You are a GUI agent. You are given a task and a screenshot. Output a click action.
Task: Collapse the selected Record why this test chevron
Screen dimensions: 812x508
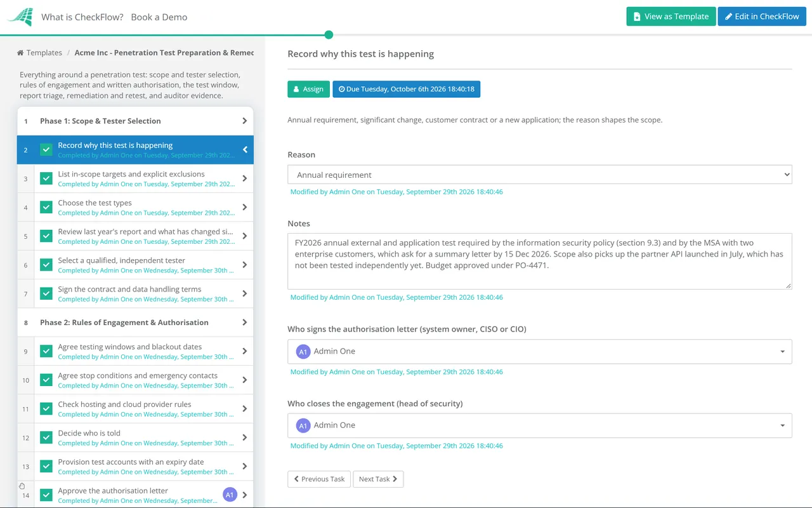(245, 150)
